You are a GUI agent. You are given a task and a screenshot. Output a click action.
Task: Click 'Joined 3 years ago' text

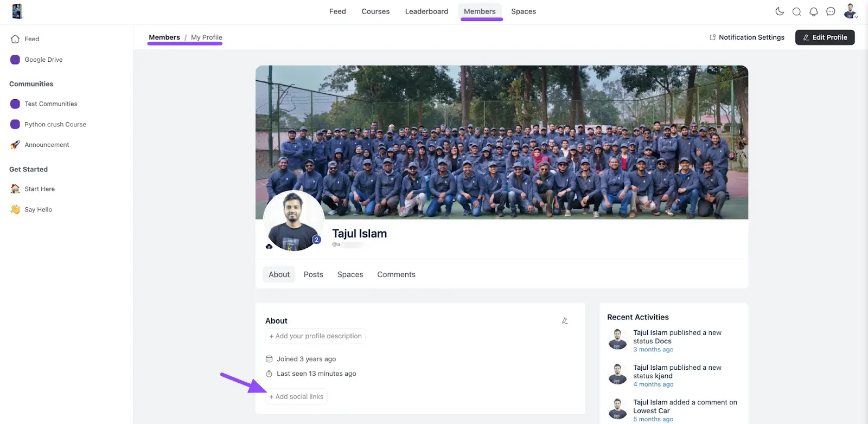[x=307, y=359]
